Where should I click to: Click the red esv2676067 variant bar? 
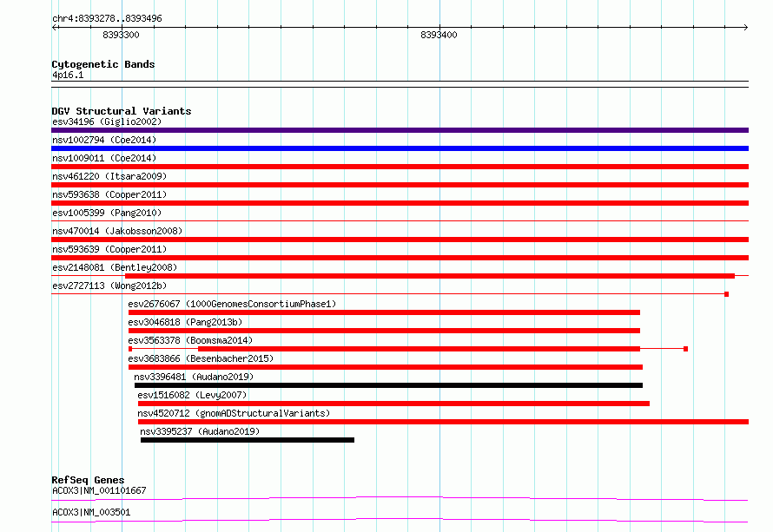click(x=384, y=312)
